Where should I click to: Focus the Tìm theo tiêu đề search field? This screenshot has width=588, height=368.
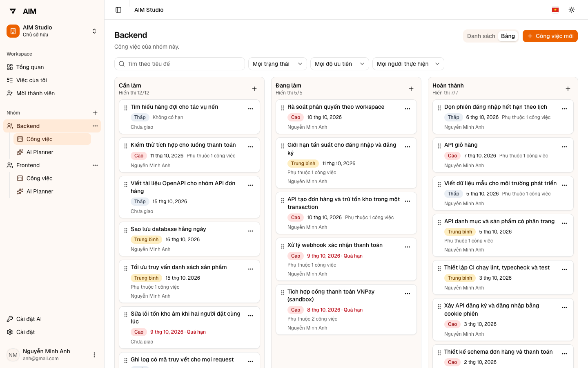180,64
